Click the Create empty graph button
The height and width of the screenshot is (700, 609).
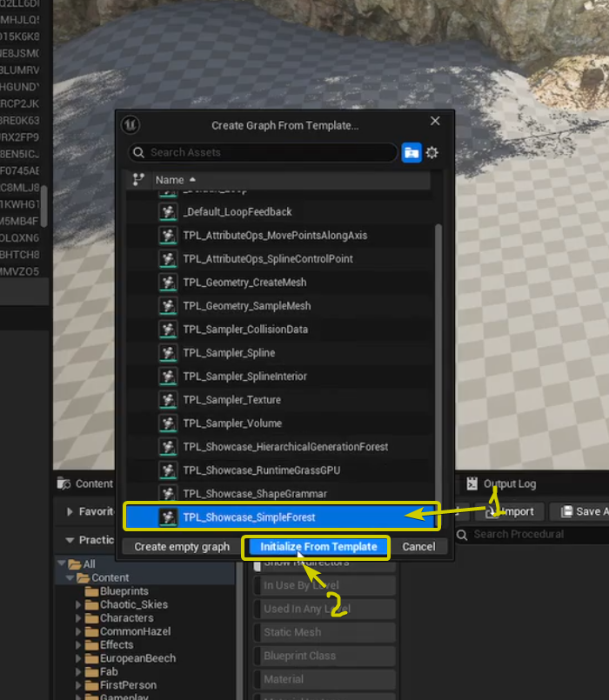[182, 547]
